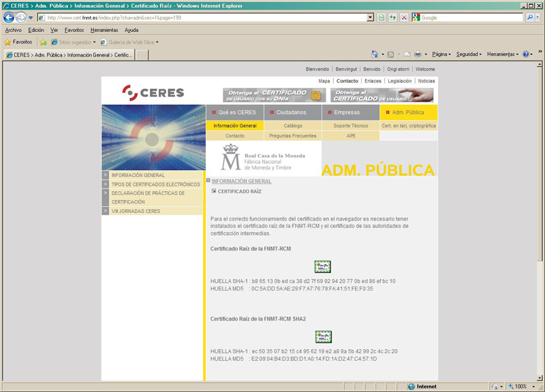Image resolution: width=545 pixels, height=392 pixels.
Task: Open the recent pages dropdown arrow
Action: (x=31, y=18)
